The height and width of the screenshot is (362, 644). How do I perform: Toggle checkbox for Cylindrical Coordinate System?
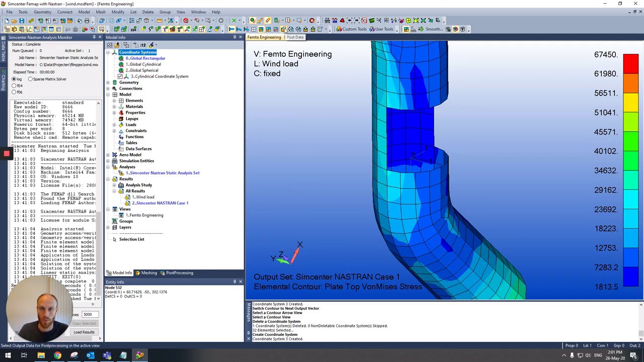point(120,76)
